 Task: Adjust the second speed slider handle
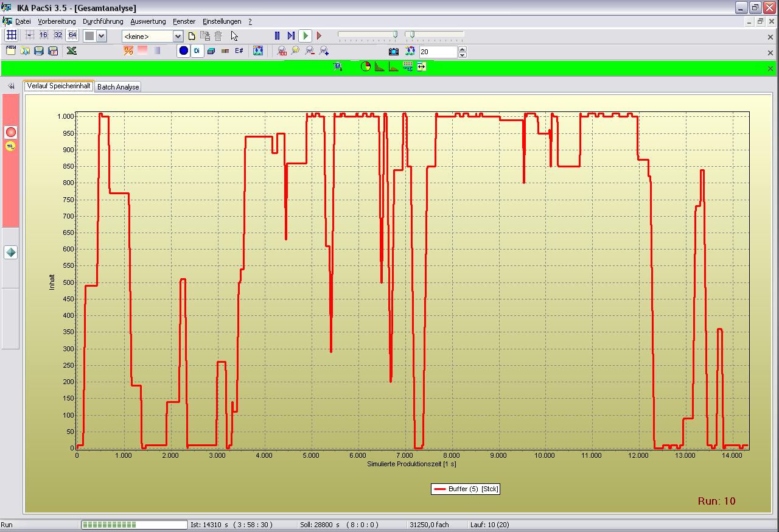pos(412,35)
